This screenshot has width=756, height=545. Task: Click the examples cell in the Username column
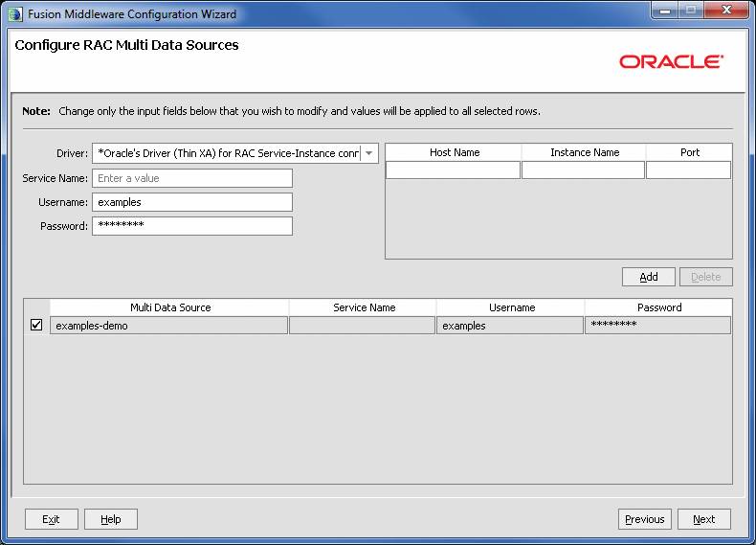(x=510, y=326)
